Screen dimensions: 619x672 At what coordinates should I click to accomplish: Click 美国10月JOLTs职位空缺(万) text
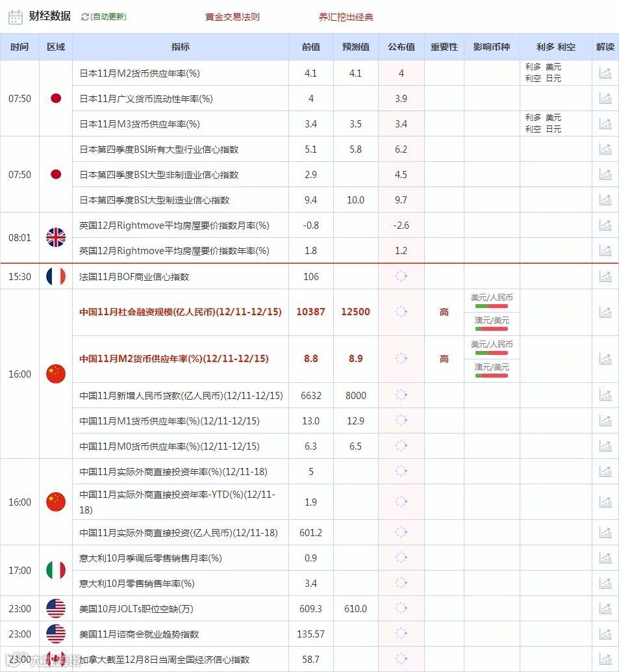pyautogui.click(x=136, y=609)
